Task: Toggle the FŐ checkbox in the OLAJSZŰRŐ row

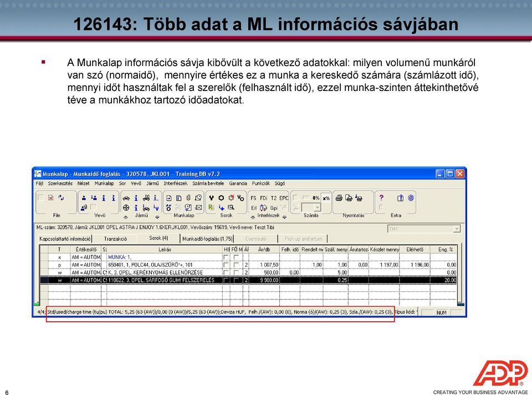Action: tap(236, 265)
